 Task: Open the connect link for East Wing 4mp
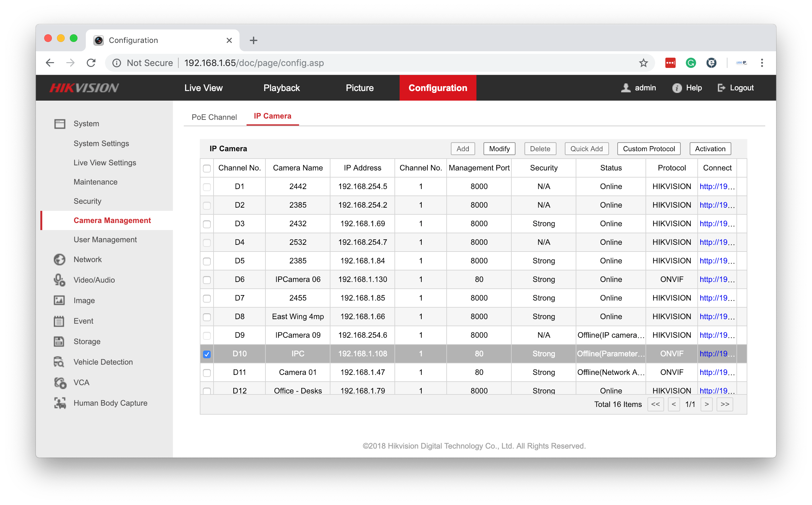(717, 316)
